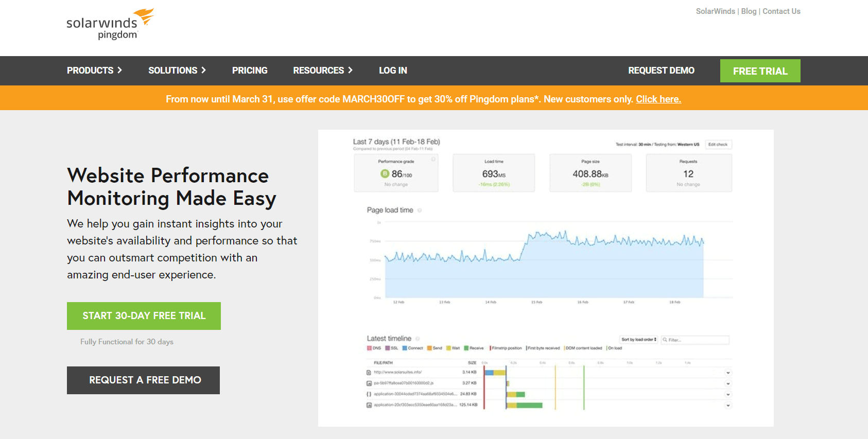
Task: Click the curly braces icon in file list
Action: 369,394
